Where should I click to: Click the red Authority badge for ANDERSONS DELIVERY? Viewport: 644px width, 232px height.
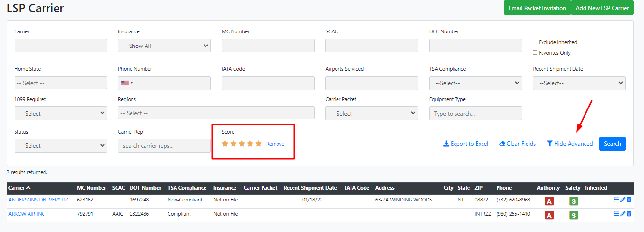click(549, 201)
